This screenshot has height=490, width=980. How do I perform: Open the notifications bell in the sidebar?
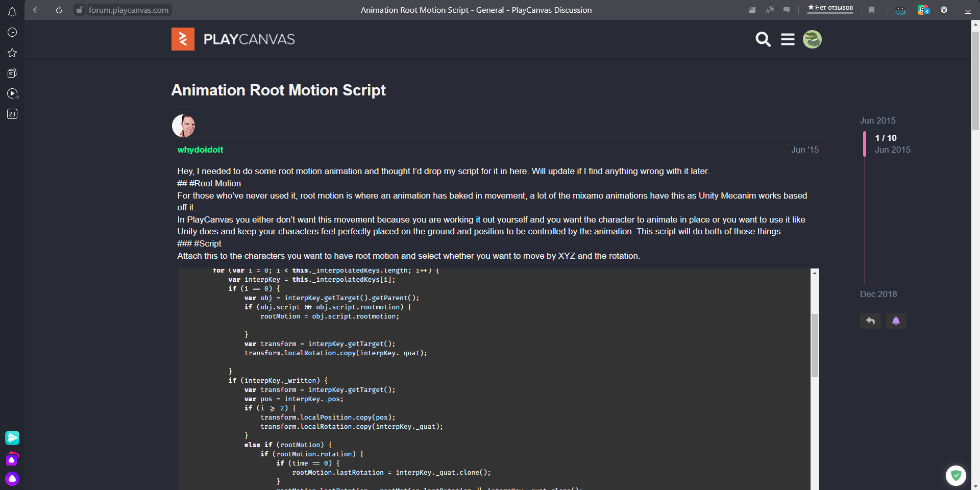pos(12,12)
